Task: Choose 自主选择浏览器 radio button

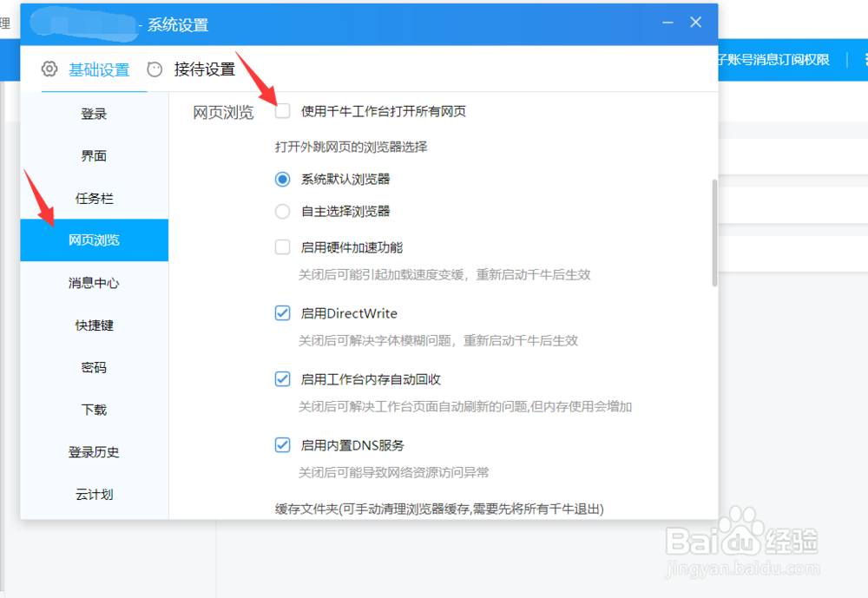Action: tap(282, 212)
